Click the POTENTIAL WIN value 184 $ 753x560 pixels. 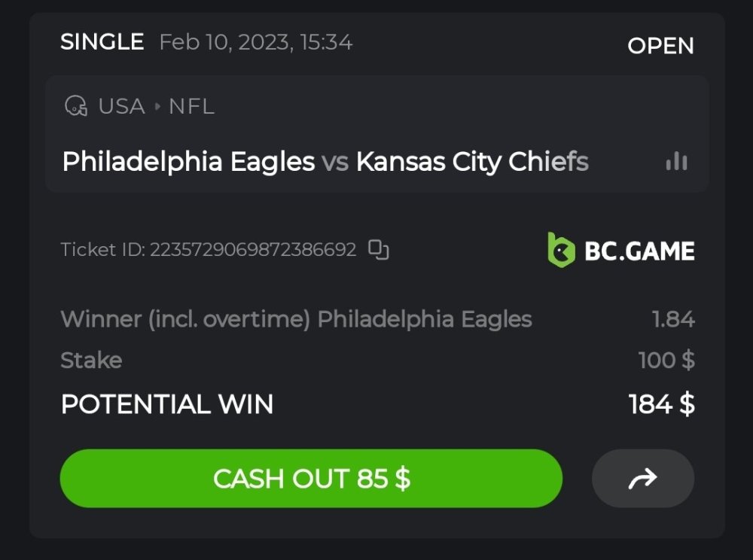click(x=661, y=404)
